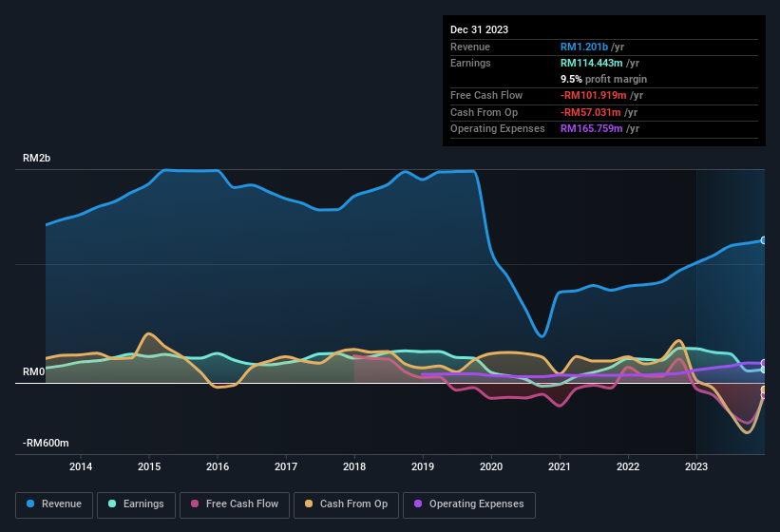Click the 9.5% profit margin text
This screenshot has width=780, height=532.
pyautogui.click(x=604, y=79)
